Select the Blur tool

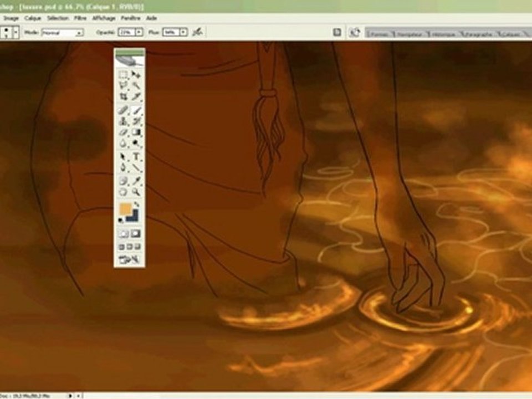(x=123, y=144)
